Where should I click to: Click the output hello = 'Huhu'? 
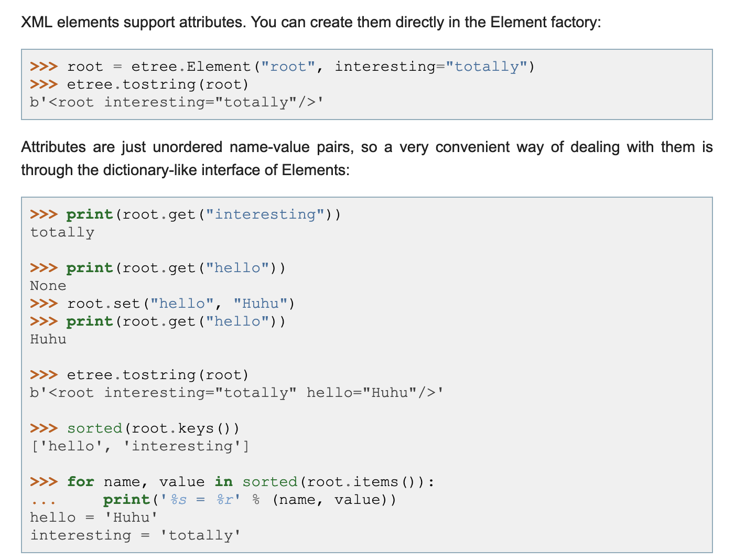[x=94, y=518]
